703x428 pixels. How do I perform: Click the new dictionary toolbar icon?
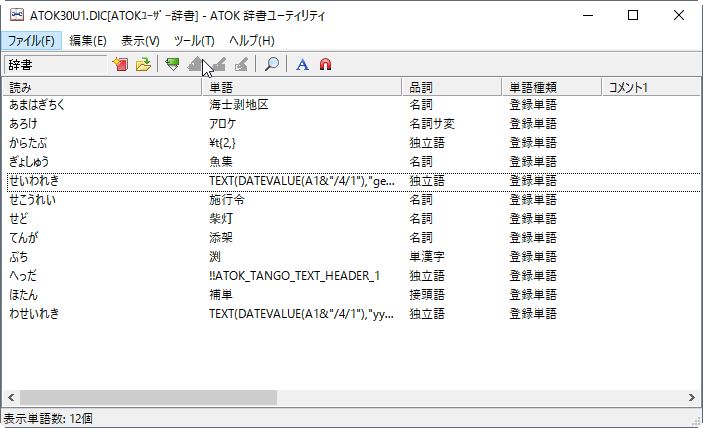120,65
